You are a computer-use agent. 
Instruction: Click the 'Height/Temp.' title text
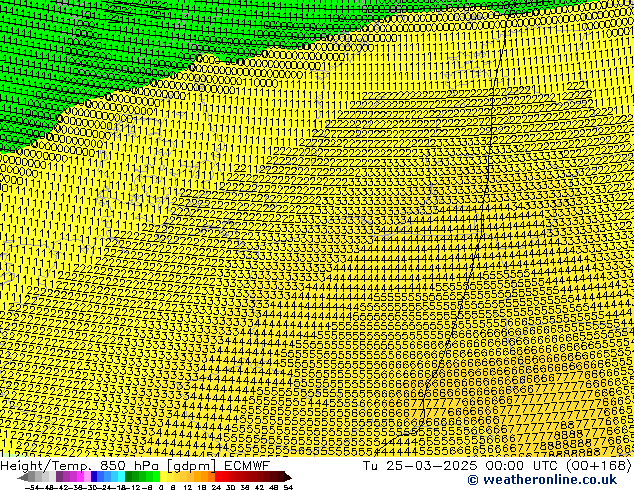click(48, 465)
